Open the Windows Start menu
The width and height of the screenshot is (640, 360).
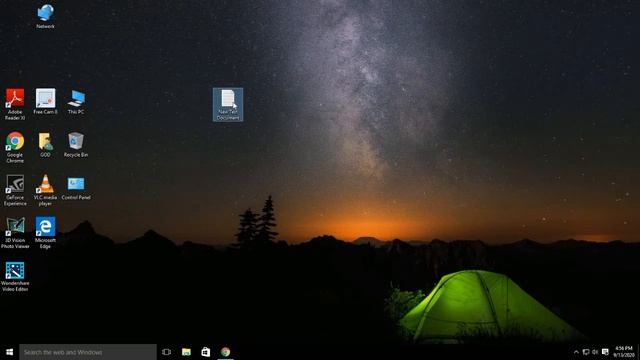pyautogui.click(x=9, y=352)
